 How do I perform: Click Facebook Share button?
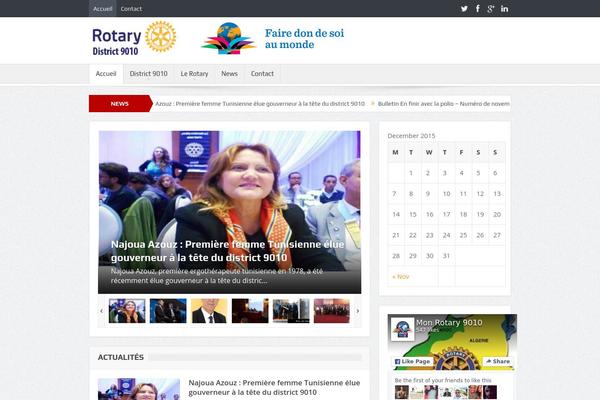coord(497,361)
